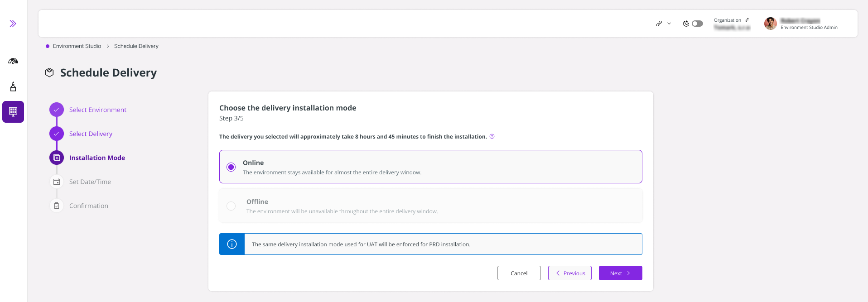Go back with the Previous button
The width and height of the screenshot is (868, 302).
(x=570, y=273)
